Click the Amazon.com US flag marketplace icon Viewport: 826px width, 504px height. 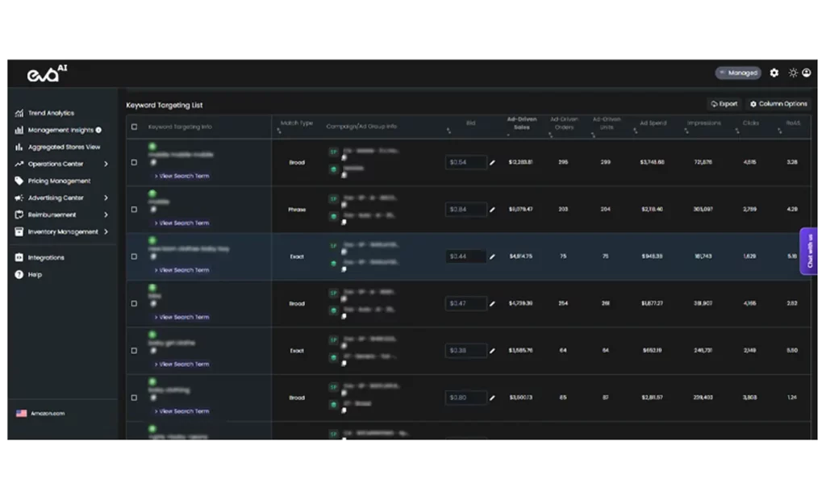coord(21,413)
